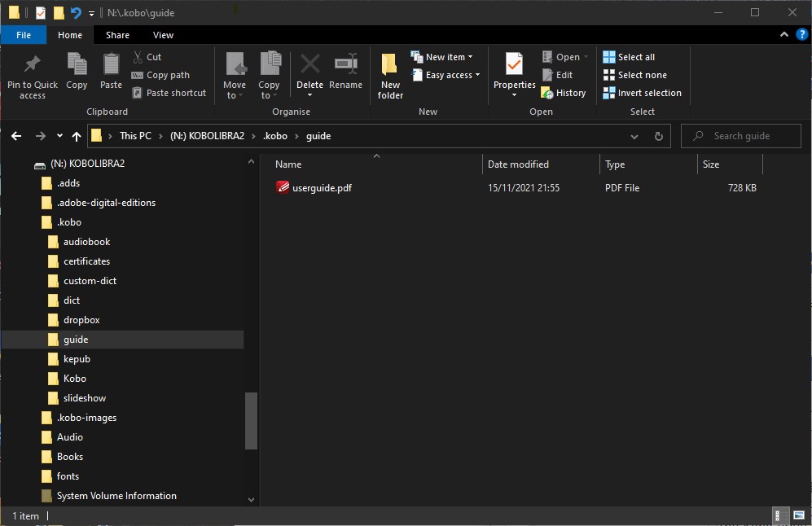This screenshot has height=526, width=812.
Task: Click the Copy icon in Clipboard group
Action: coord(77,65)
